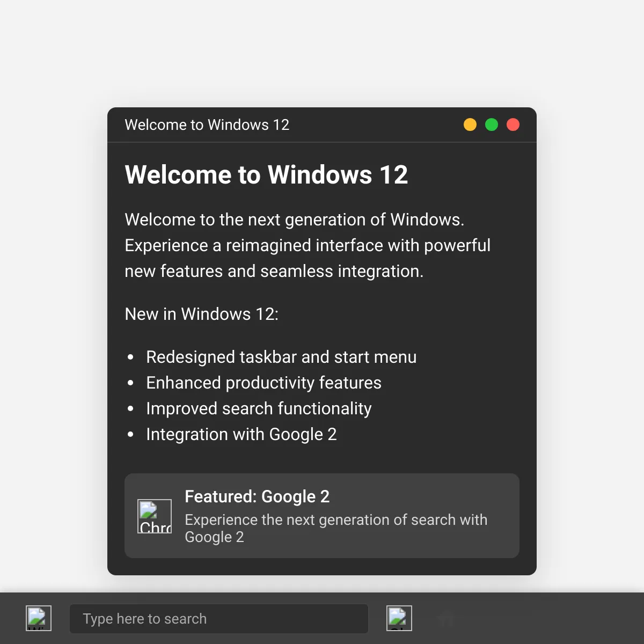Image resolution: width=644 pixels, height=644 pixels.
Task: Click the 'Welcome to the next generation' paragraph
Action: coord(308,245)
